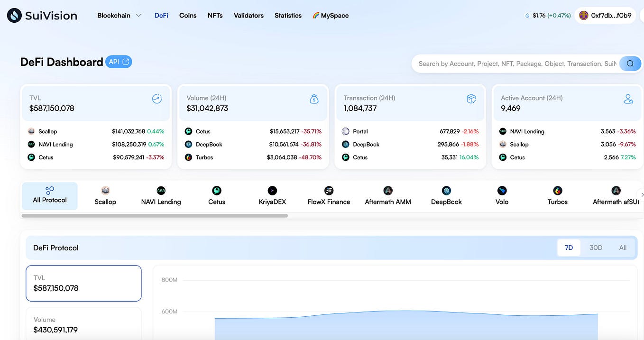Open the DeFi menu item
The height and width of the screenshot is (340, 644).
click(x=161, y=15)
